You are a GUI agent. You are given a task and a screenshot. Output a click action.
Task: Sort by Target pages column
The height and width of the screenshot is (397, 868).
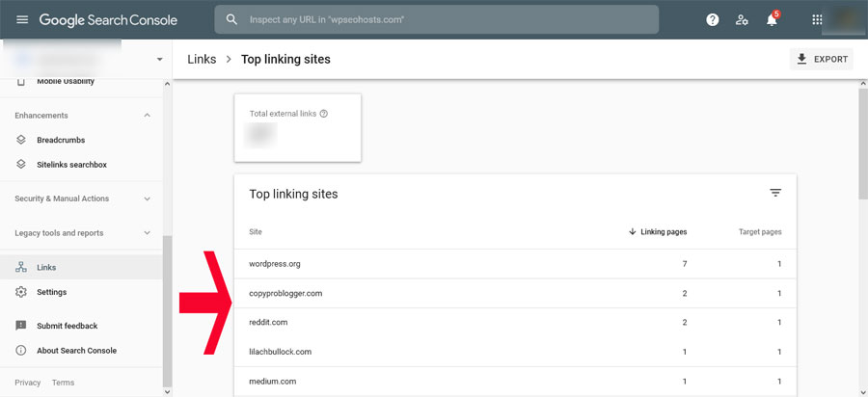click(760, 232)
